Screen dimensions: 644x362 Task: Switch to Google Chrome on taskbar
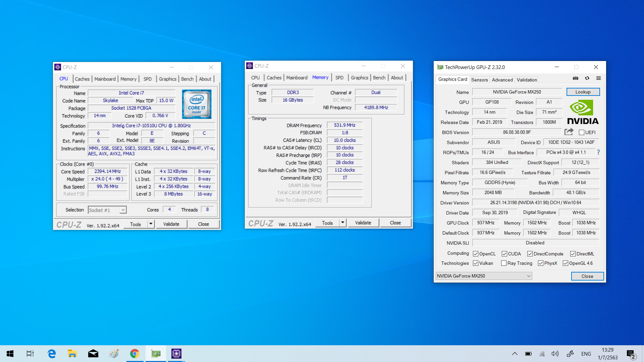135,354
